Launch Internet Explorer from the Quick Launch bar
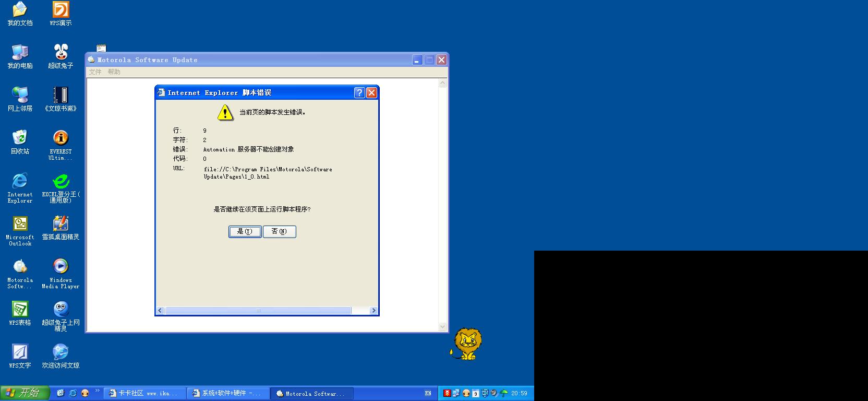The height and width of the screenshot is (401, 868). 73,393
